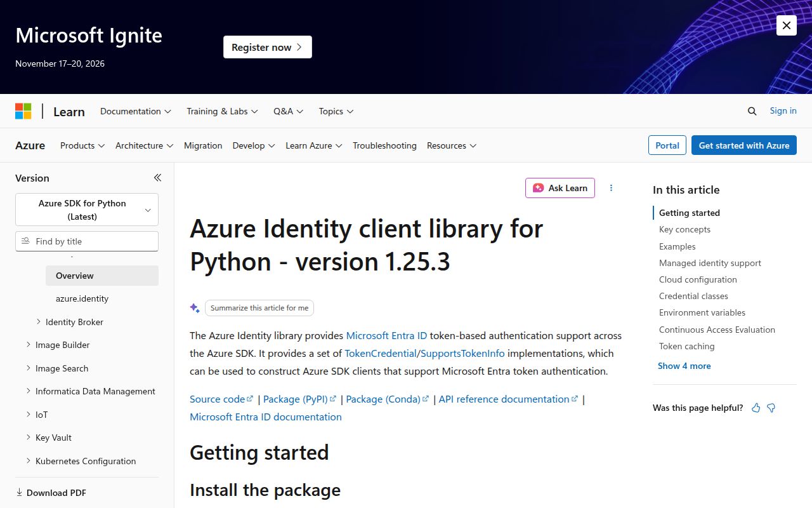The height and width of the screenshot is (508, 812).
Task: Open Microsoft Entra ID documentation link
Action: click(x=266, y=417)
